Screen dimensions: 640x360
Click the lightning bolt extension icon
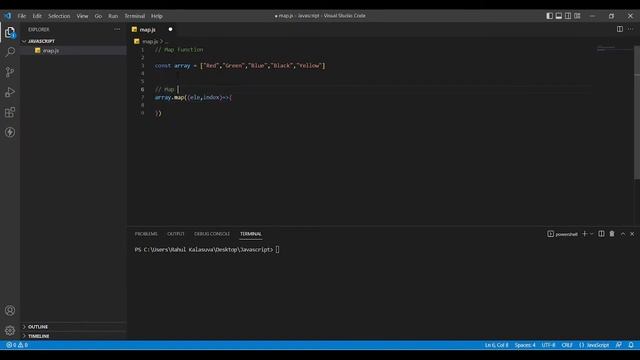(10, 132)
